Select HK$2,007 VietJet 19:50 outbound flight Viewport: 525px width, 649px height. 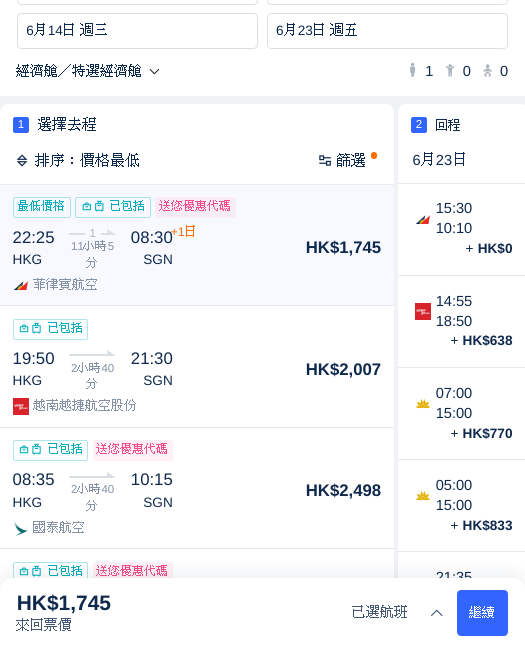tap(197, 367)
